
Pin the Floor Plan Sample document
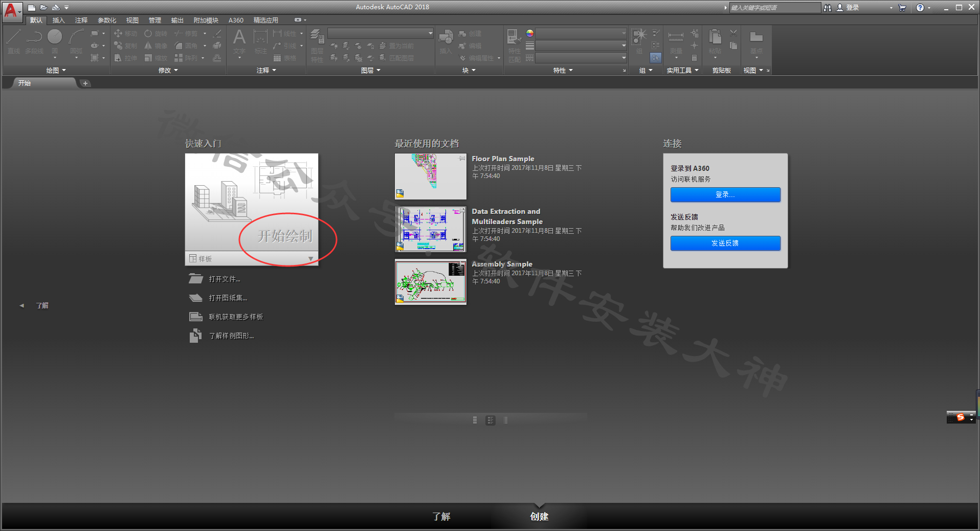462,159
